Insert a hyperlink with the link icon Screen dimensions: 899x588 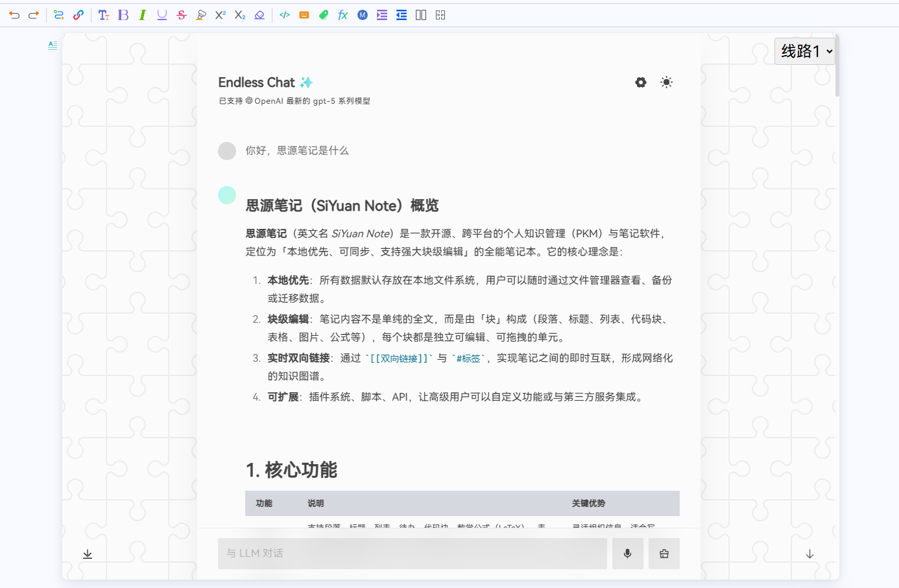78,15
